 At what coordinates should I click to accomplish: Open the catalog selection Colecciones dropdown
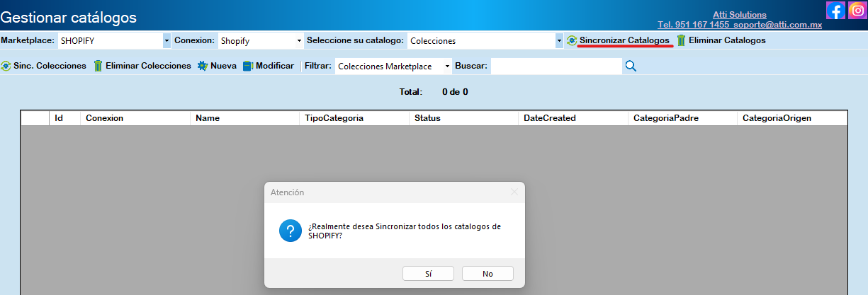coord(558,41)
